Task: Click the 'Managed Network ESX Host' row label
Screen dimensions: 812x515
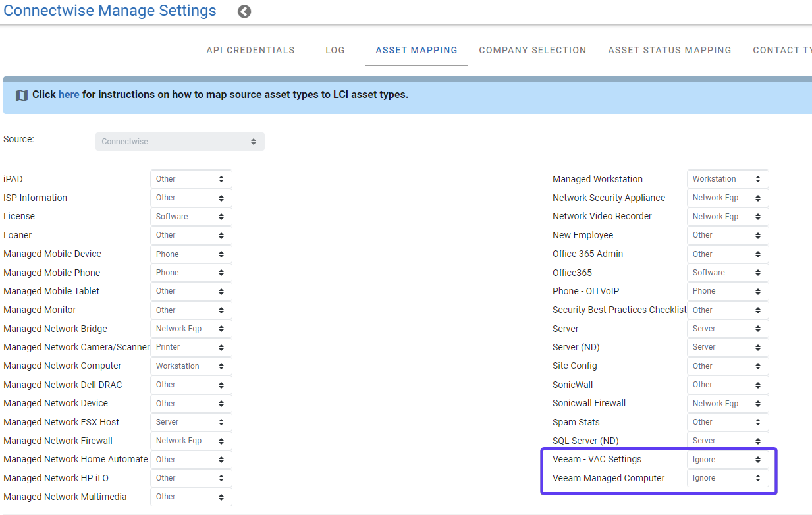Action: coord(61,422)
